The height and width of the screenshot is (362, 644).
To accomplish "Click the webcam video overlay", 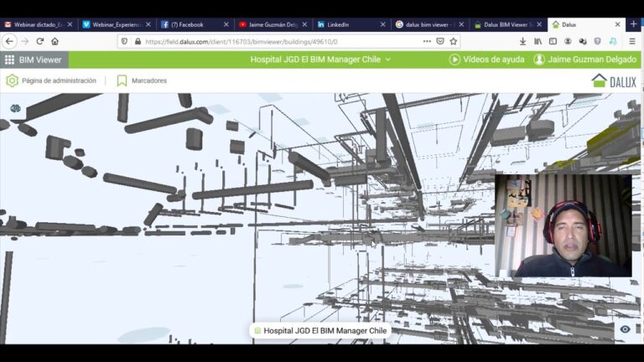I will coord(563,225).
